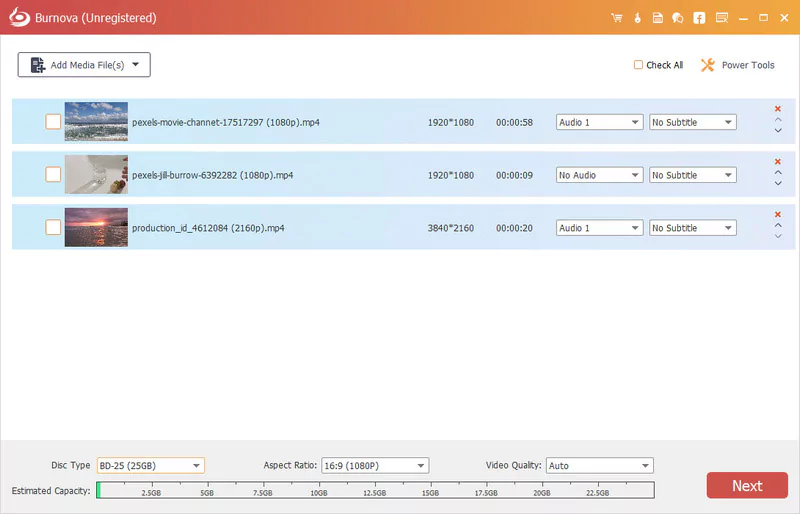Select the production_id_4612084 file checkbox
The image size is (800, 514).
click(53, 228)
